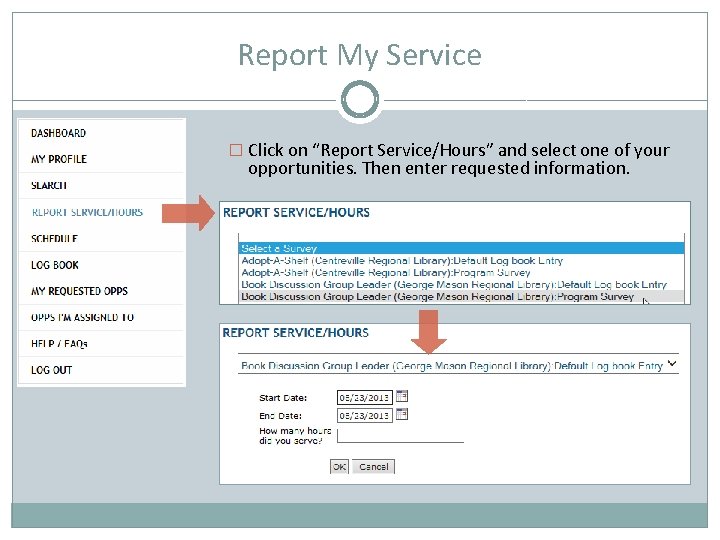720x540 pixels.
Task: Open Help / FAQs in the sidebar
Action: [59, 343]
